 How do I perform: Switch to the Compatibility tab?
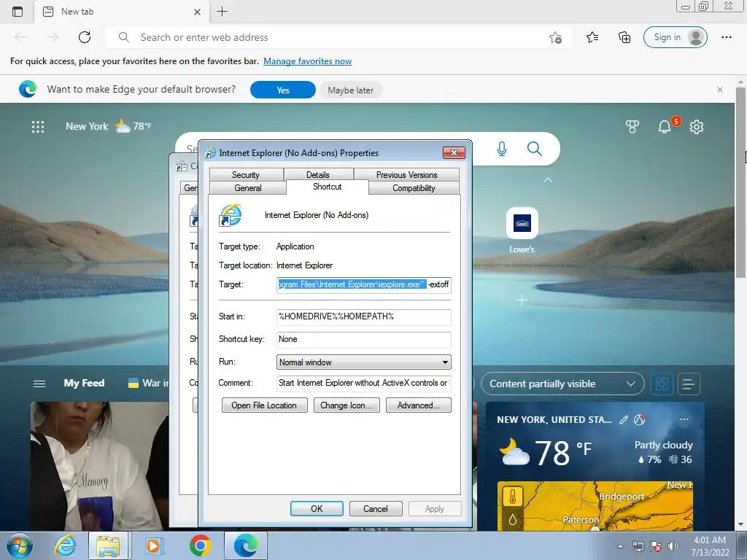tap(414, 188)
